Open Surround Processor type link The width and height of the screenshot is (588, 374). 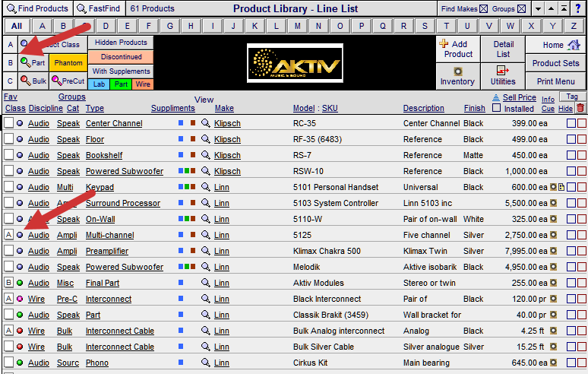pyautogui.click(x=123, y=203)
